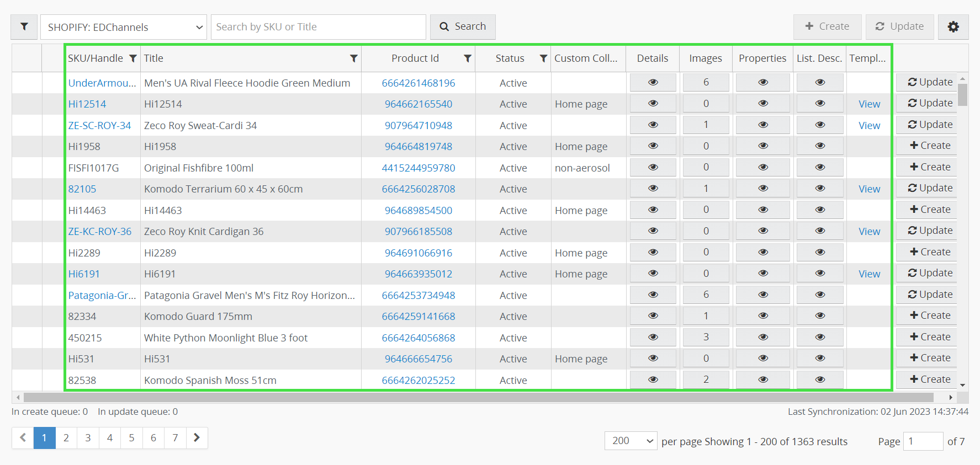The image size is (980, 465).
Task: Expand the SHOPIFY: EDChannels dropdown
Action: pos(124,27)
